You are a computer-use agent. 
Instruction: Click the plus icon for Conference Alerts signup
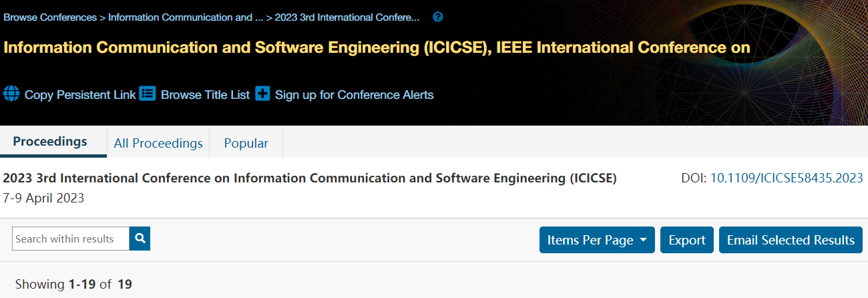coord(263,94)
